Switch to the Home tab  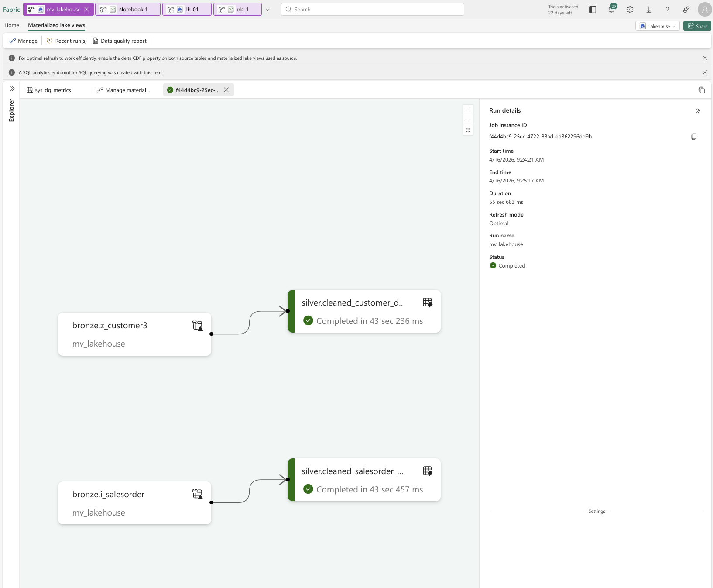[12, 25]
